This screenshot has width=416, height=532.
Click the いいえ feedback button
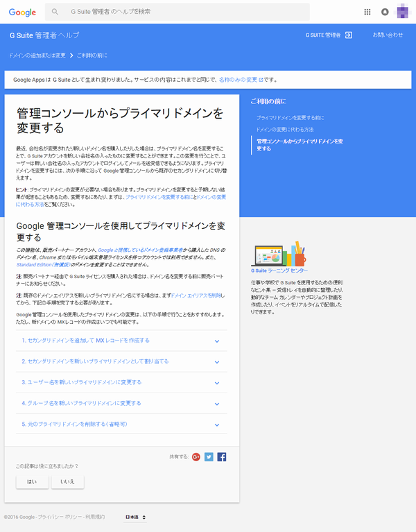pos(67,482)
